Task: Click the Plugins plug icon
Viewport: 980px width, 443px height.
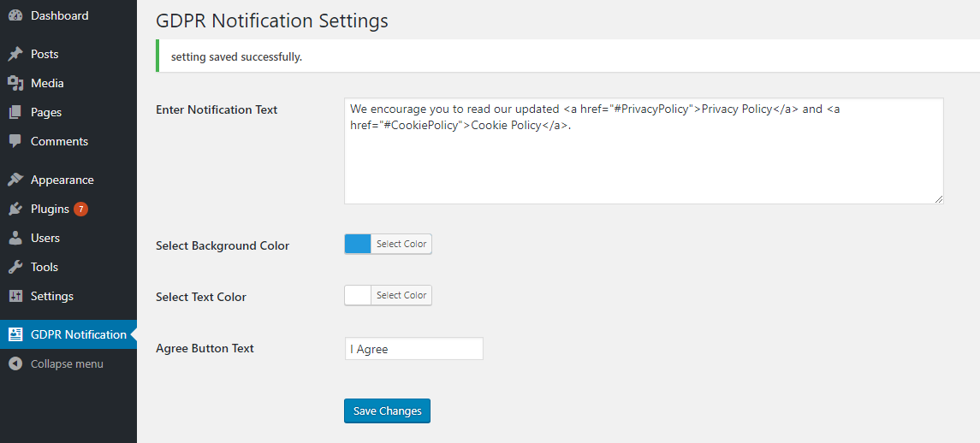Action: (15, 210)
